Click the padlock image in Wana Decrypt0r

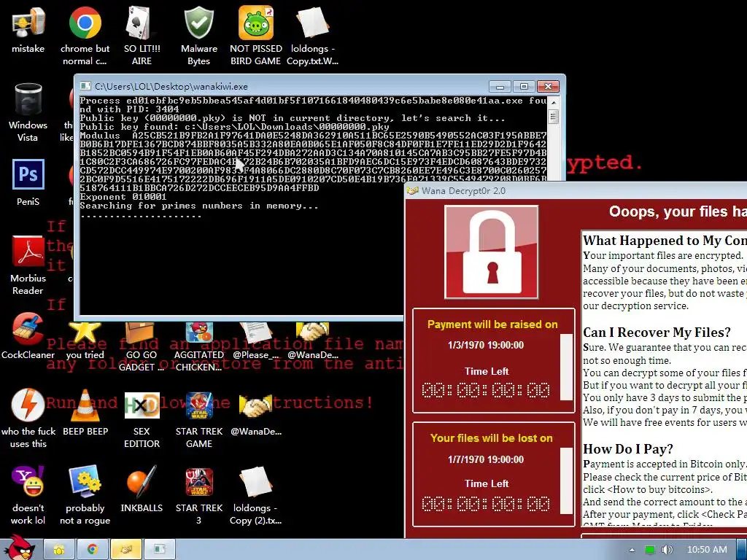(491, 252)
